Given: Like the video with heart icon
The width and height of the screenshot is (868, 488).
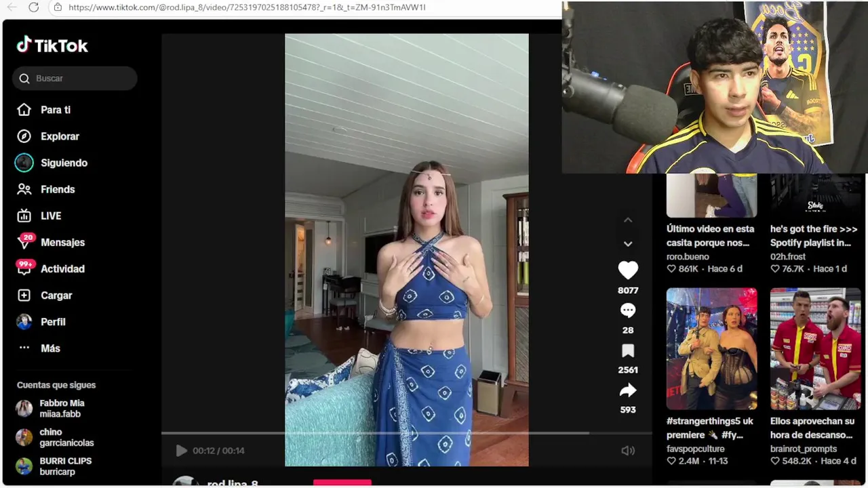Looking at the screenshot, I should [628, 270].
